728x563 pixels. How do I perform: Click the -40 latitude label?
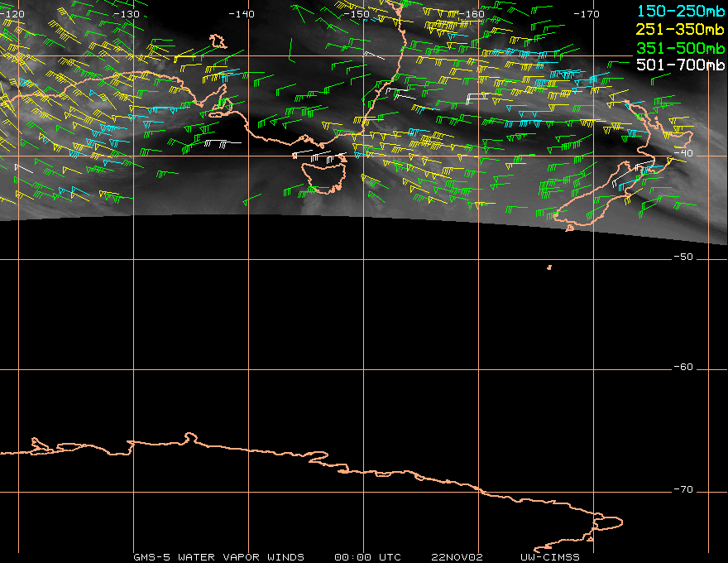tap(683, 153)
